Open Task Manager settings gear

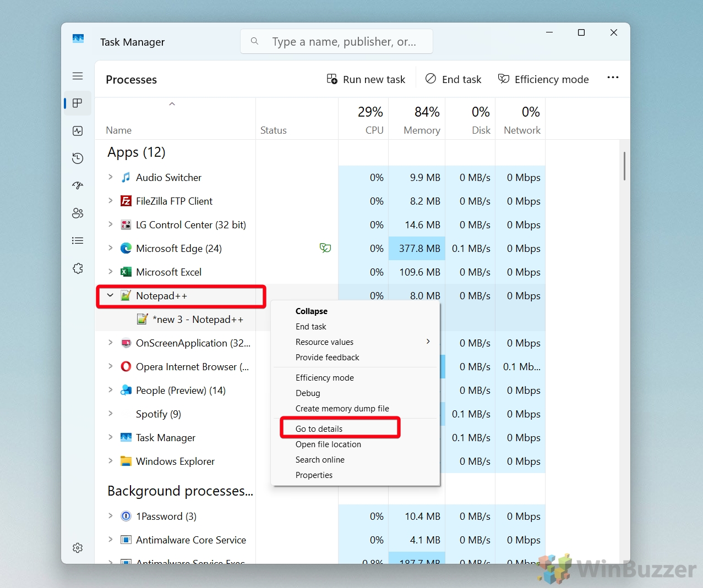[x=78, y=548]
